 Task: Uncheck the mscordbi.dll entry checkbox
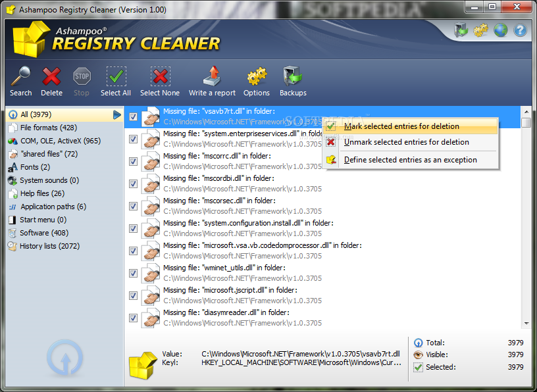coord(133,184)
